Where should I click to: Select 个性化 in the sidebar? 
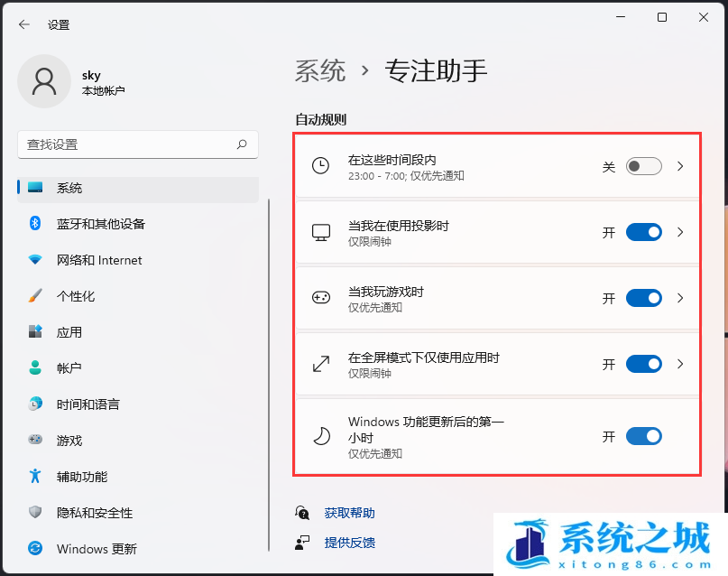click(x=138, y=296)
